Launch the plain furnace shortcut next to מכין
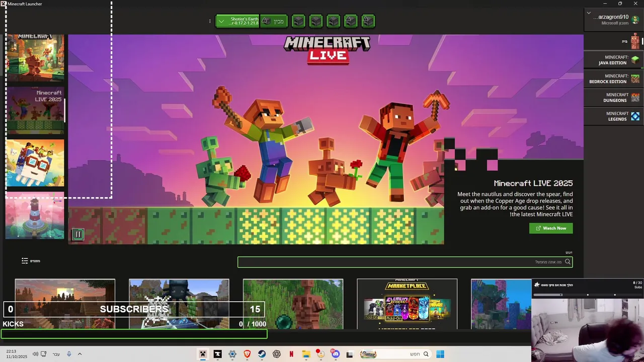The height and width of the screenshot is (362, 644). click(x=298, y=21)
